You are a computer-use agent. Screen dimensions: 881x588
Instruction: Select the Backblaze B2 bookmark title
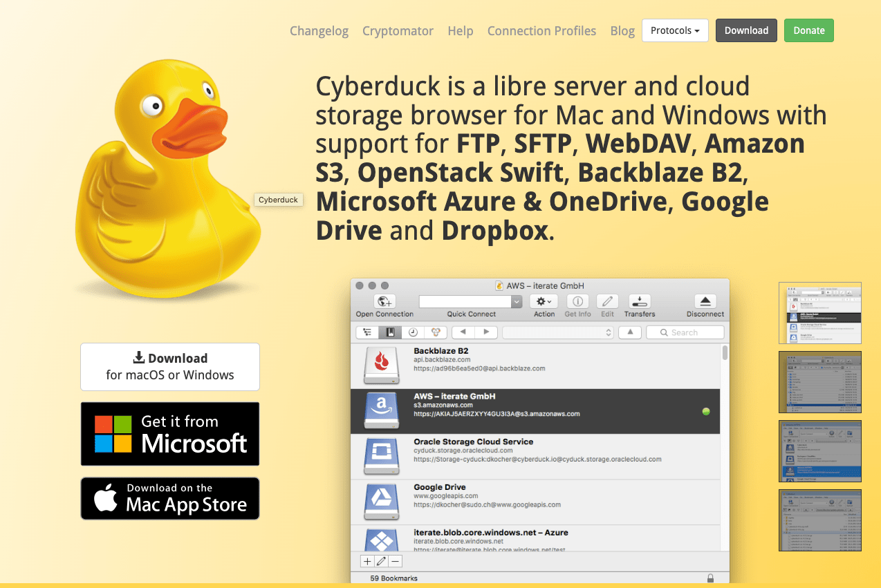click(x=441, y=351)
